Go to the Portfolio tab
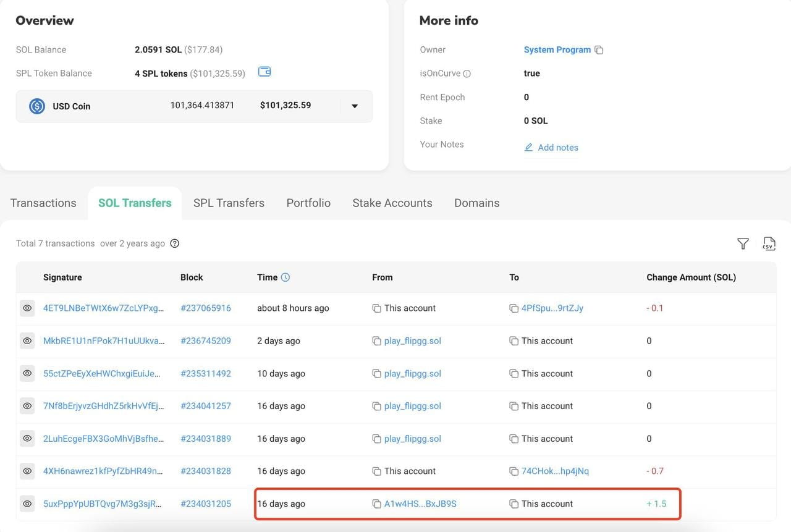 (308, 203)
